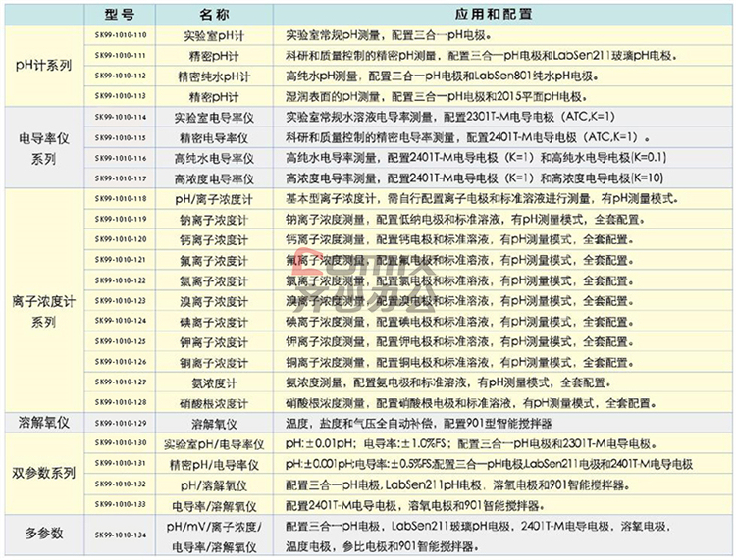Click model number SK99-1010-112
The image size is (736, 560).
(121, 76)
